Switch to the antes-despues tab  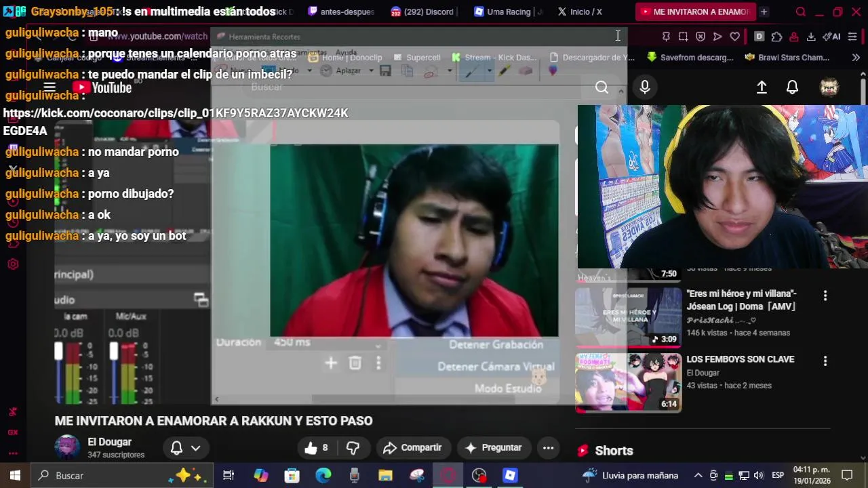(341, 12)
